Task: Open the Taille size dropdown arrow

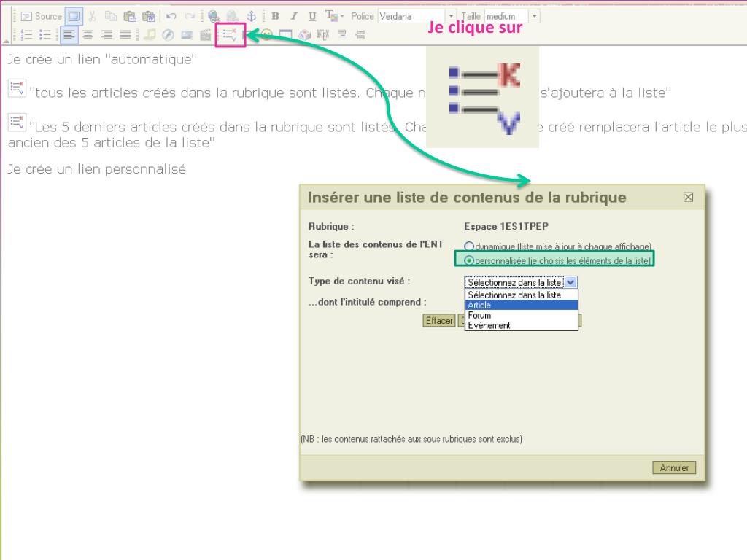Action: [x=534, y=16]
